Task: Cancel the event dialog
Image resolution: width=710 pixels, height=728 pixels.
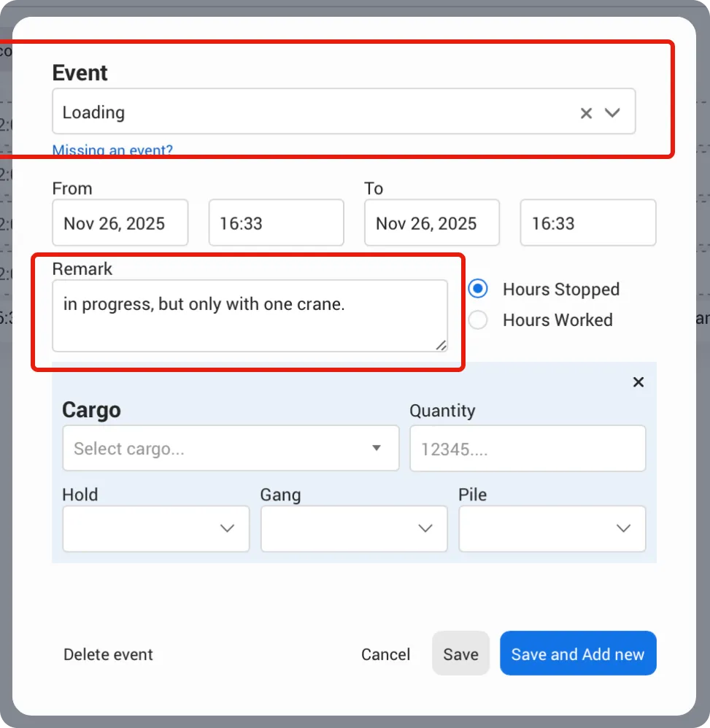Action: [x=385, y=654]
